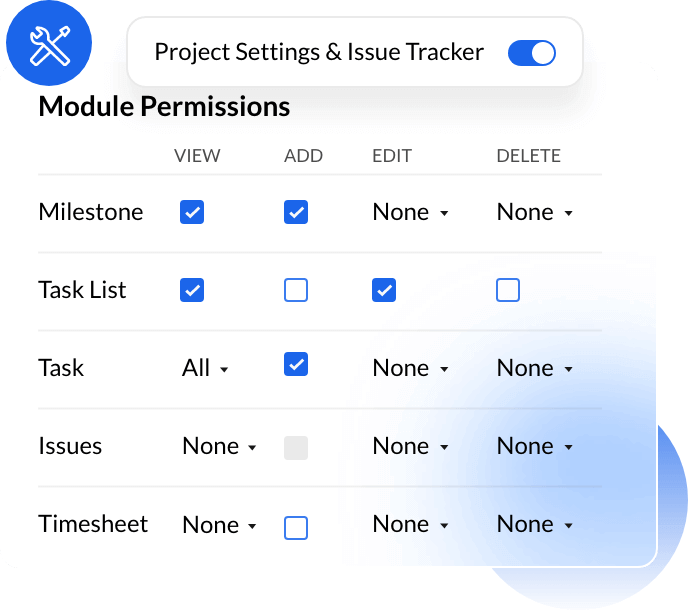Expand Task Edit permission dropdown

(410, 368)
